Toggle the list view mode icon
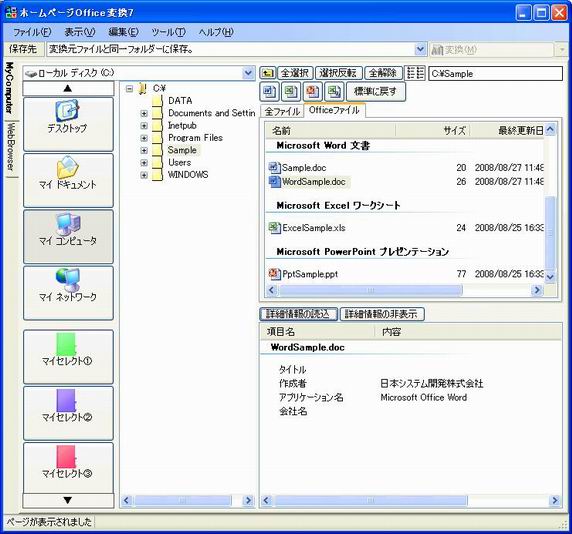 pos(416,73)
